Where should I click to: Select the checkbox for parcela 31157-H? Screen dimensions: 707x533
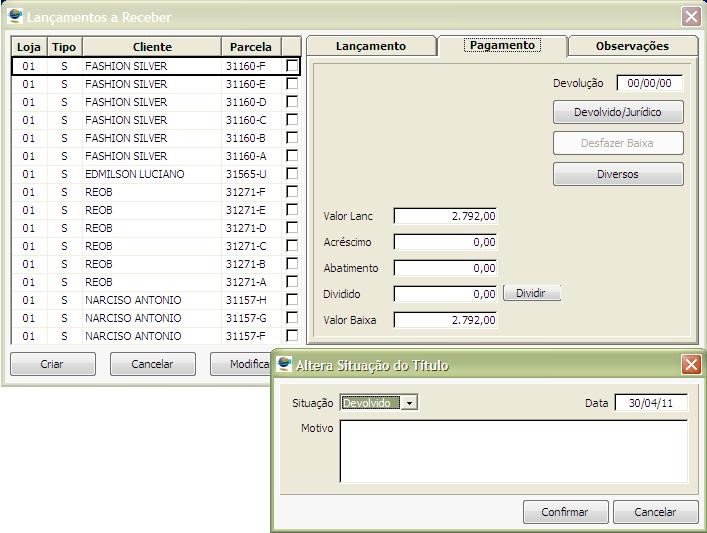coord(292,300)
